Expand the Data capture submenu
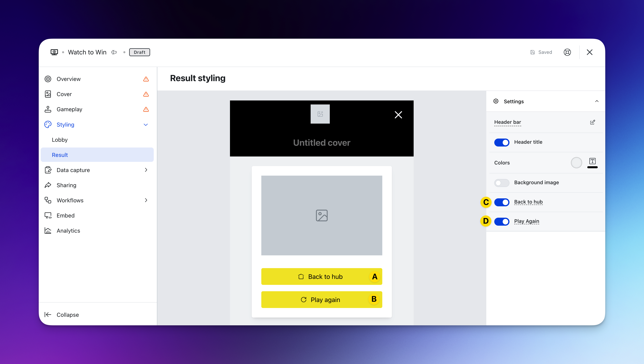 click(146, 170)
